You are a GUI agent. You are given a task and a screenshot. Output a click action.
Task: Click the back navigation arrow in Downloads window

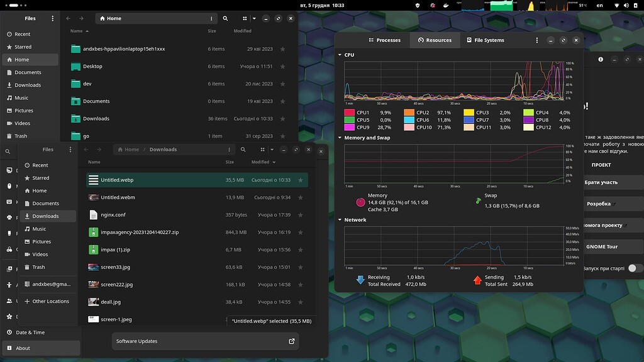pyautogui.click(x=86, y=150)
